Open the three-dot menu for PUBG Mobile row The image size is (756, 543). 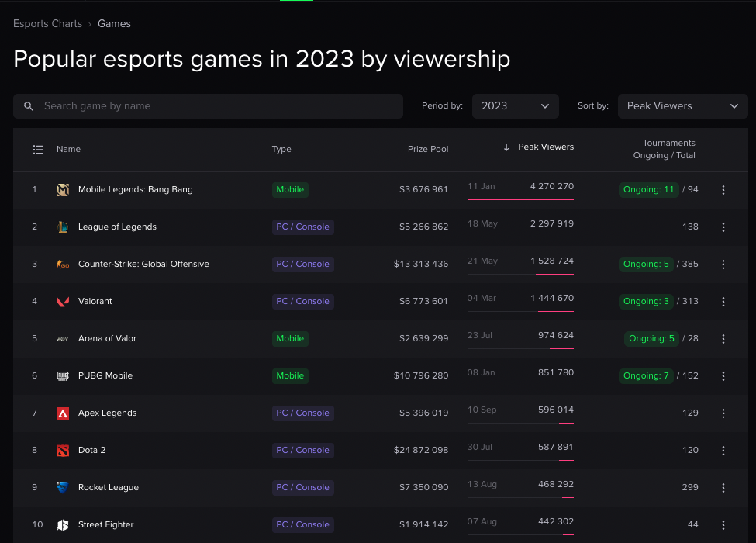tap(723, 376)
